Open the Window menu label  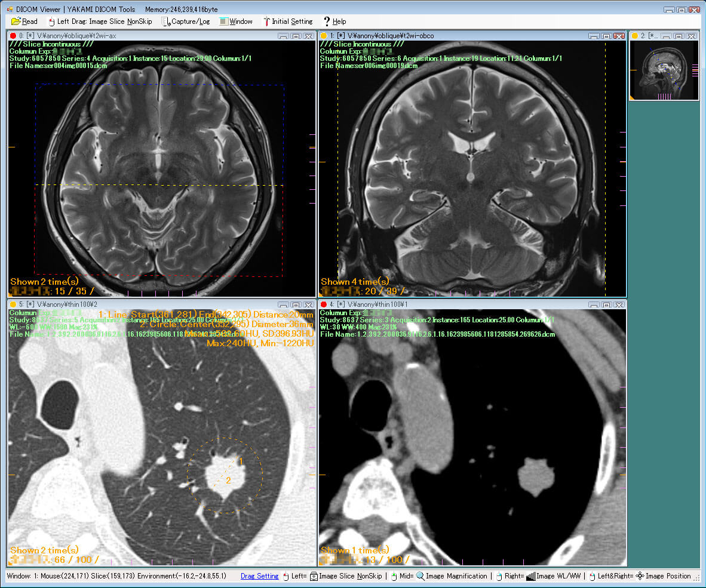tap(241, 21)
